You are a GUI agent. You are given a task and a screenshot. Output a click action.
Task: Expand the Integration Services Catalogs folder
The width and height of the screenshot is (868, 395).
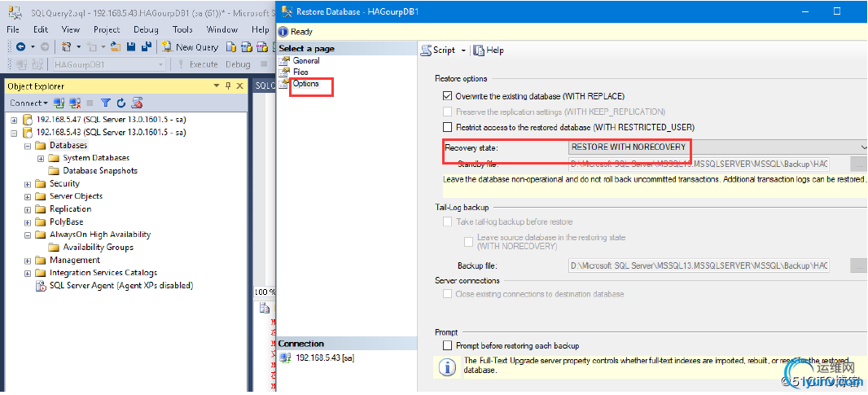[28, 273]
